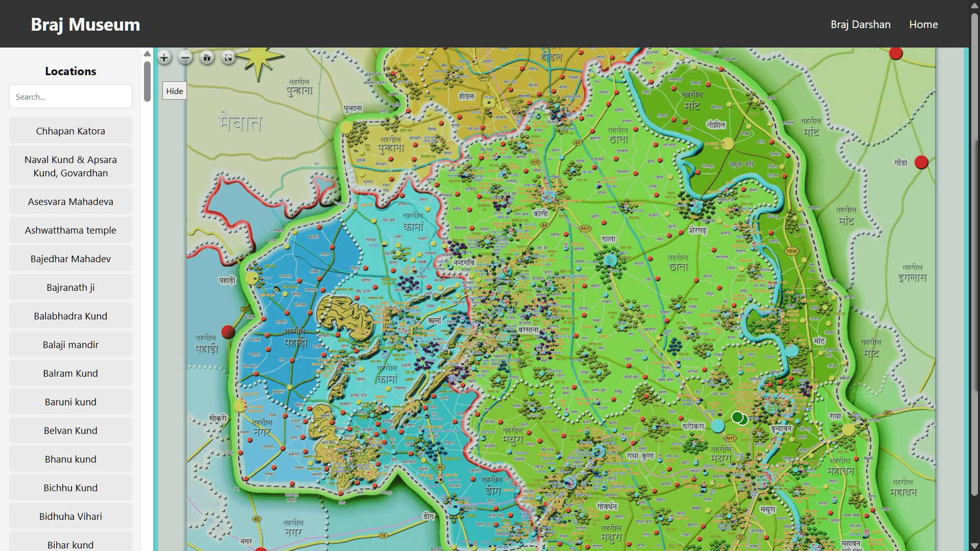980x551 pixels.
Task: Zoom out of the Braj map
Action: click(x=185, y=57)
